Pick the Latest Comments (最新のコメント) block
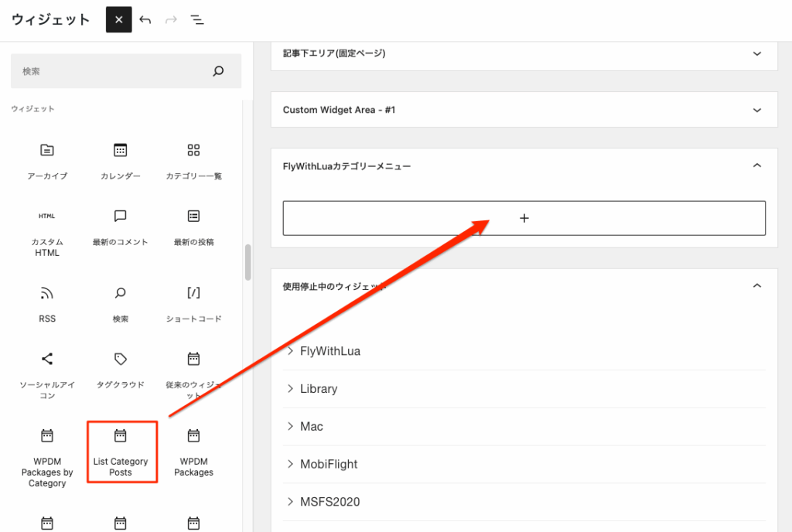 120,226
